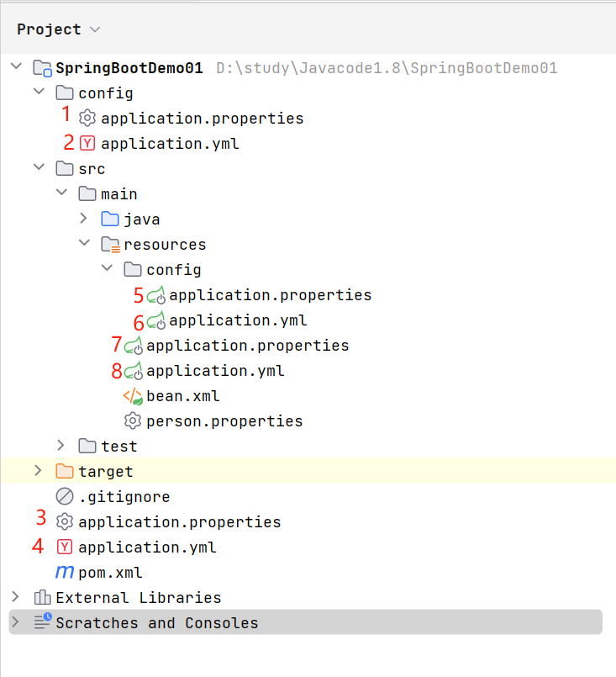Select bean.xml file name
Viewport: 616px width, 677px height.
(x=183, y=396)
